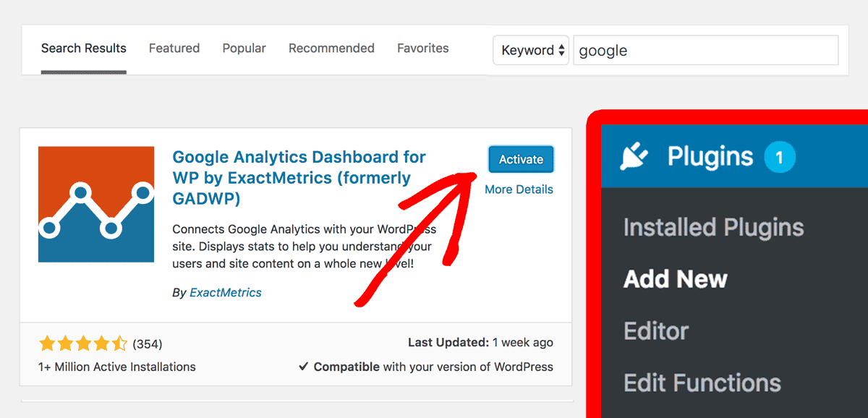Open the plugin Editor menu item
Viewport: 868px width, 418px height.
(x=656, y=331)
